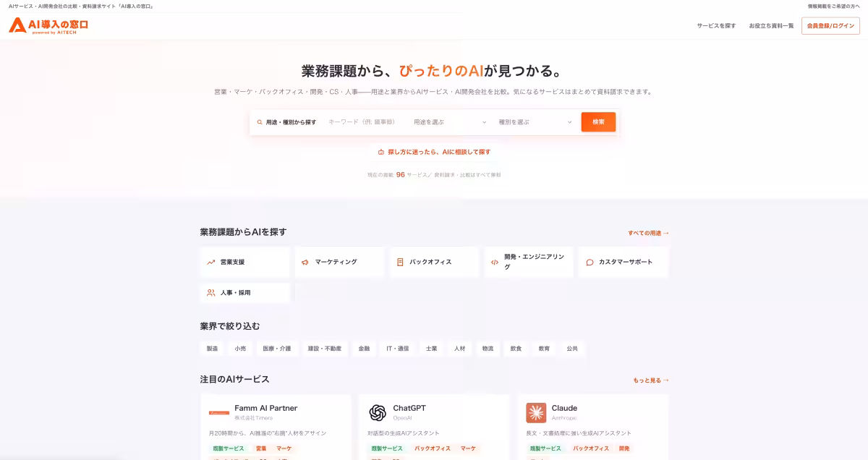Click 情報掲載をご希望の方へ link
The width and height of the screenshot is (868, 460).
click(x=834, y=6)
